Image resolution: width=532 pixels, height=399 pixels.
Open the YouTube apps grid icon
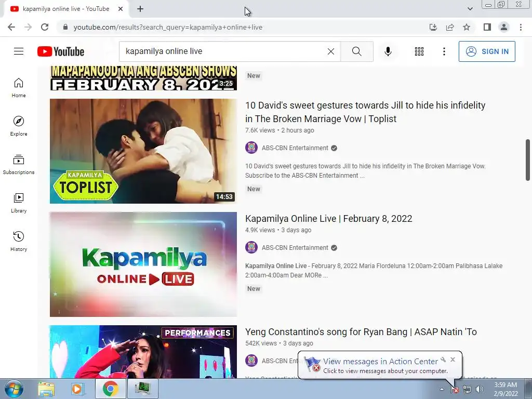[419, 51]
